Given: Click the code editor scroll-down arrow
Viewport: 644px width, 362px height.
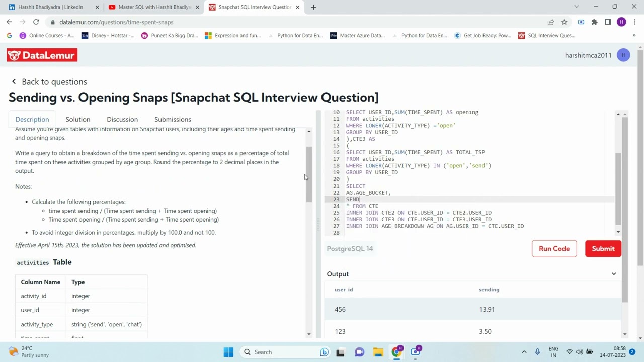Looking at the screenshot, I should coord(618,231).
